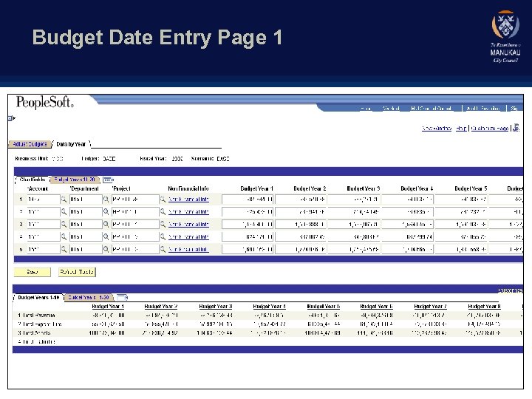Open Budget Years 11-20 tab in entry grid

tap(75, 180)
